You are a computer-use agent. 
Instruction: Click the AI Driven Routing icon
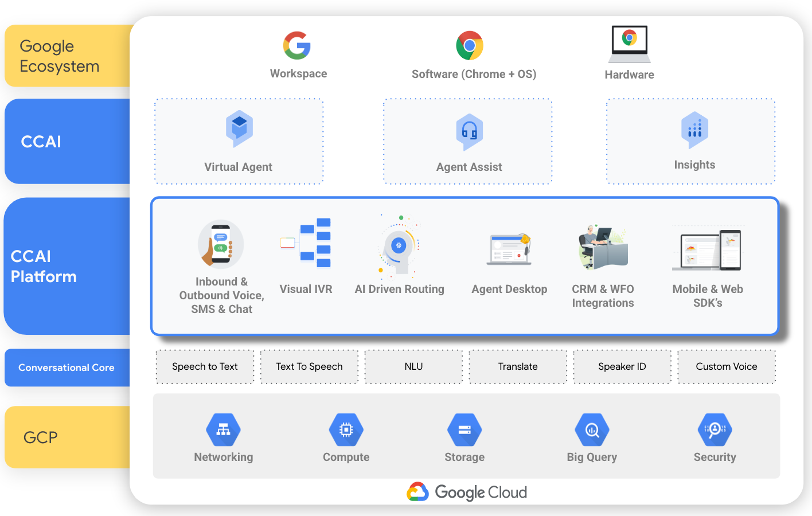click(399, 245)
